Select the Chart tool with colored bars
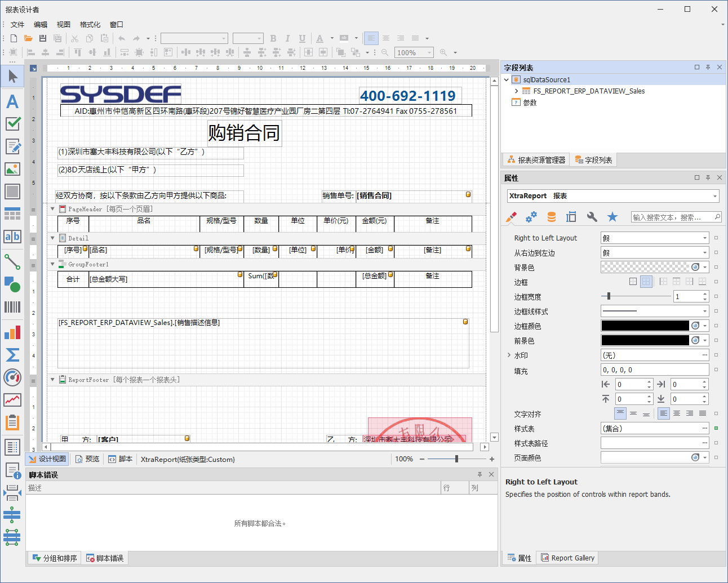 point(12,332)
